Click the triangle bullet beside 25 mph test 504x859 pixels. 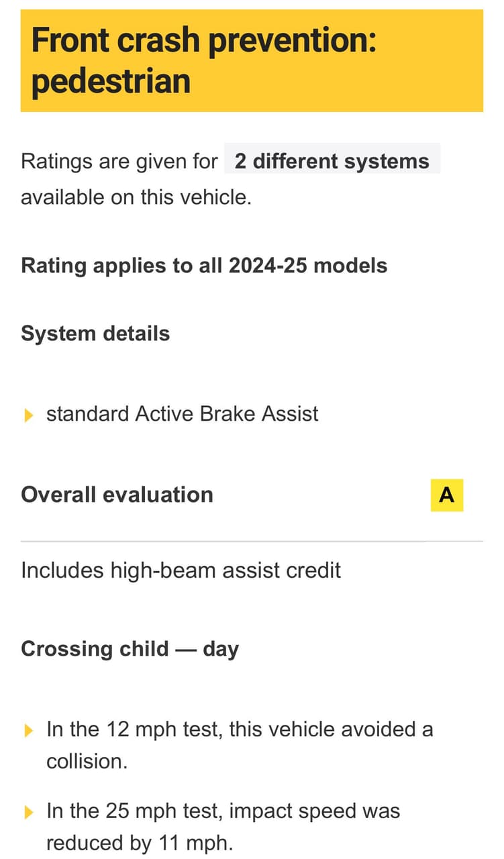pos(28,813)
